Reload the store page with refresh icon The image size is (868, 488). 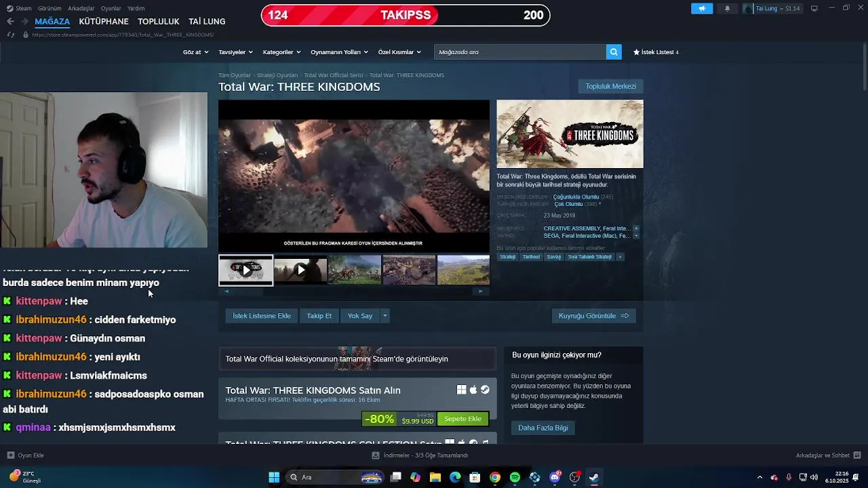pos(10,35)
